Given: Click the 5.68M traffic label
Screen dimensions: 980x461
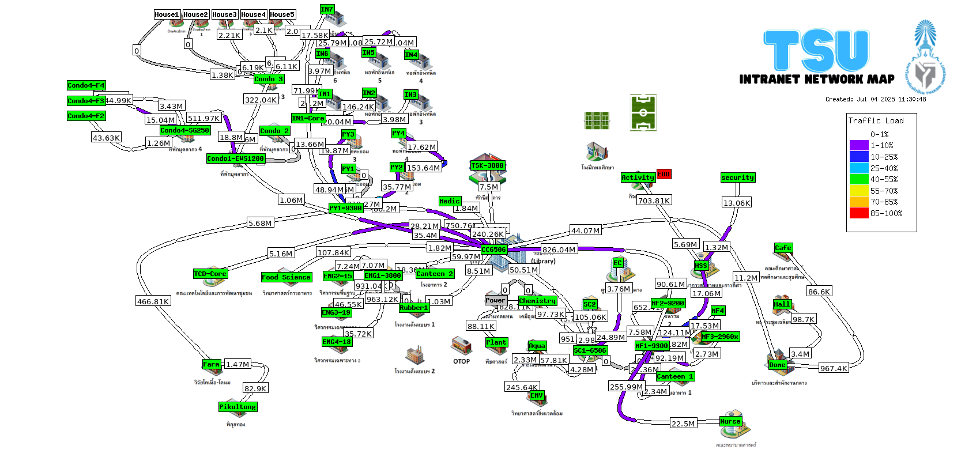Looking at the screenshot, I should point(260,223).
